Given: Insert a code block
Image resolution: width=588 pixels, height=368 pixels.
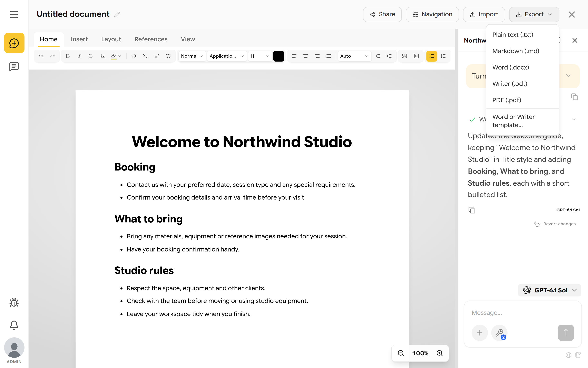Looking at the screenshot, I should (416, 56).
